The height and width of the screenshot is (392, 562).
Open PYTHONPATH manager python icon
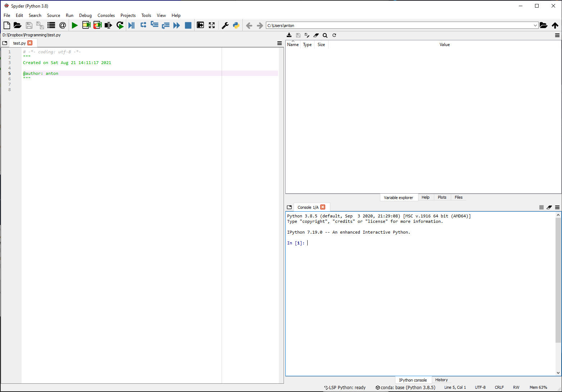pos(236,25)
